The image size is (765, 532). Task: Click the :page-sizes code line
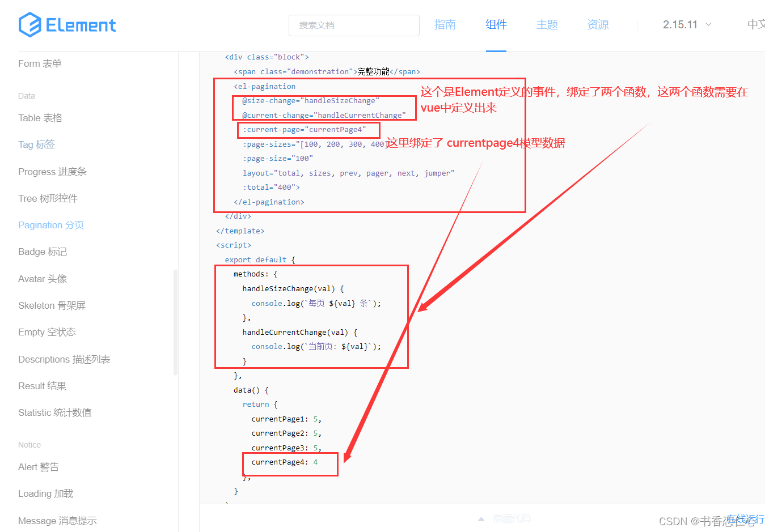tap(315, 144)
